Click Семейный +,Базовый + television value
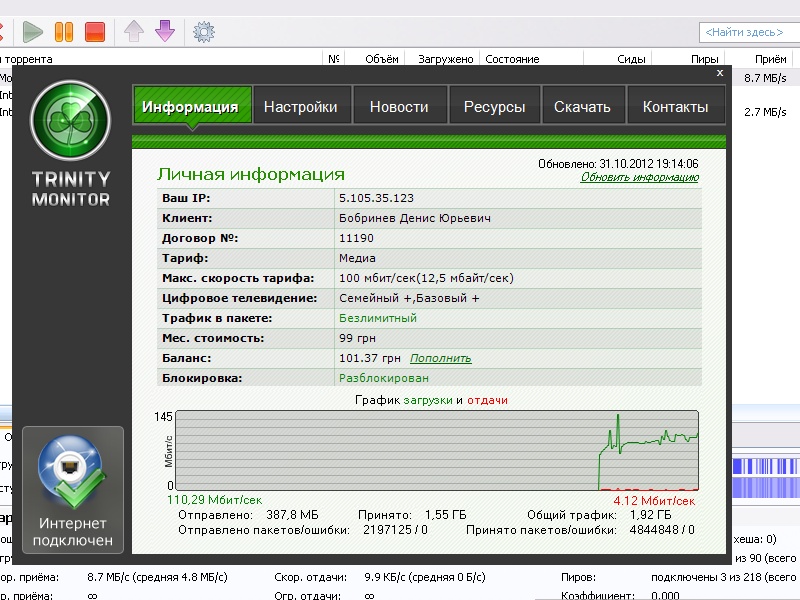Viewport: 800px width, 600px height. (409, 298)
